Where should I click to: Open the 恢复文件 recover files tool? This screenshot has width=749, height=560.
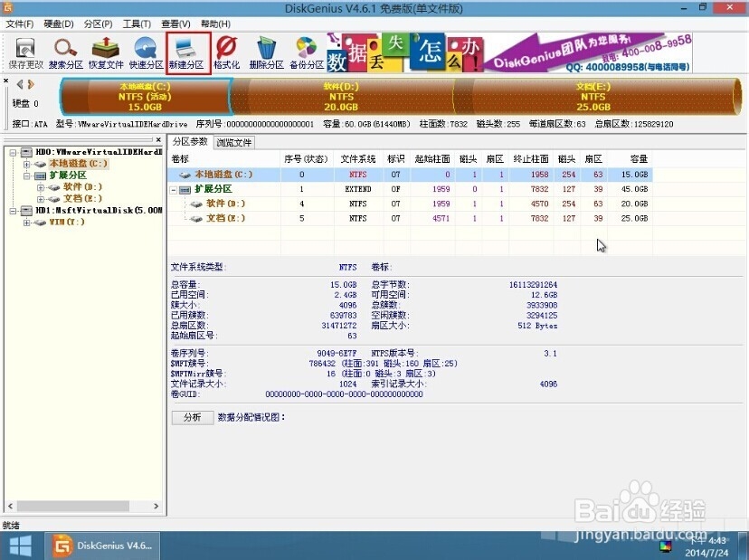pyautogui.click(x=106, y=53)
